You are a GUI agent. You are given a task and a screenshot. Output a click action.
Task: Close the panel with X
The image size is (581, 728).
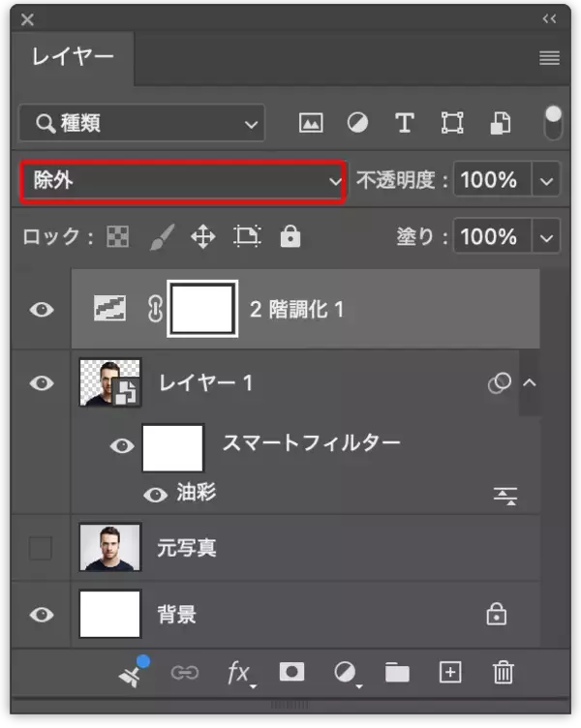click(27, 19)
